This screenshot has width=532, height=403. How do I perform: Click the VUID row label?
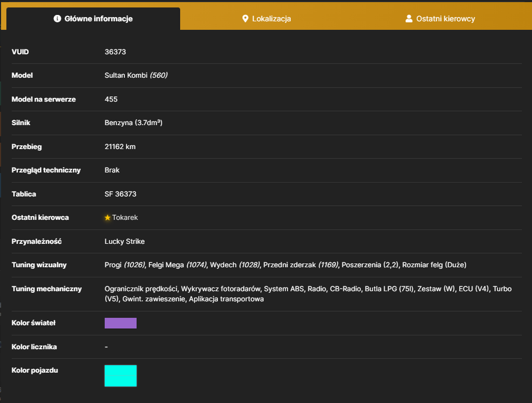coord(20,52)
